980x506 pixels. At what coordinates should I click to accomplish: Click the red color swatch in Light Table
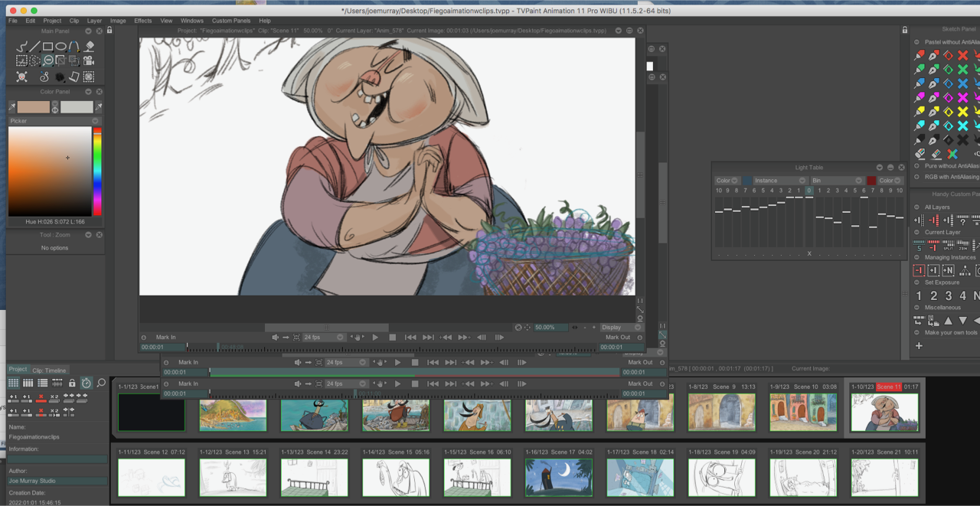[871, 181]
